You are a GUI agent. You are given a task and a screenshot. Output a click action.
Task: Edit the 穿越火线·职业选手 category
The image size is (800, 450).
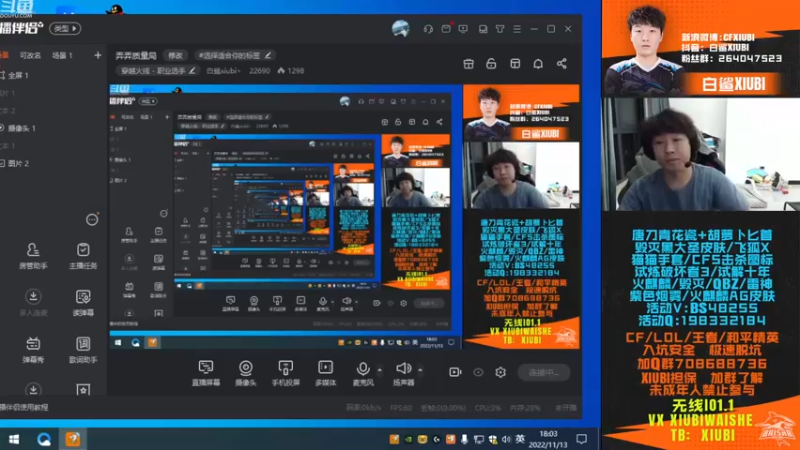[x=158, y=71]
